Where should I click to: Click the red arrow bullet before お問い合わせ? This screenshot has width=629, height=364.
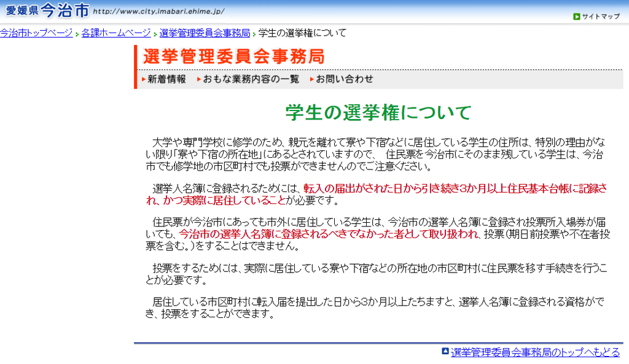click(311, 79)
